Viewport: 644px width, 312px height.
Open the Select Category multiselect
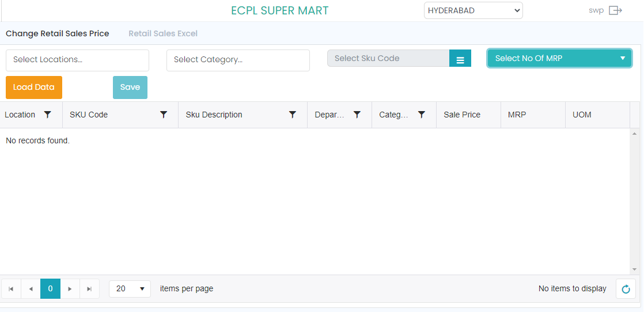pos(238,60)
